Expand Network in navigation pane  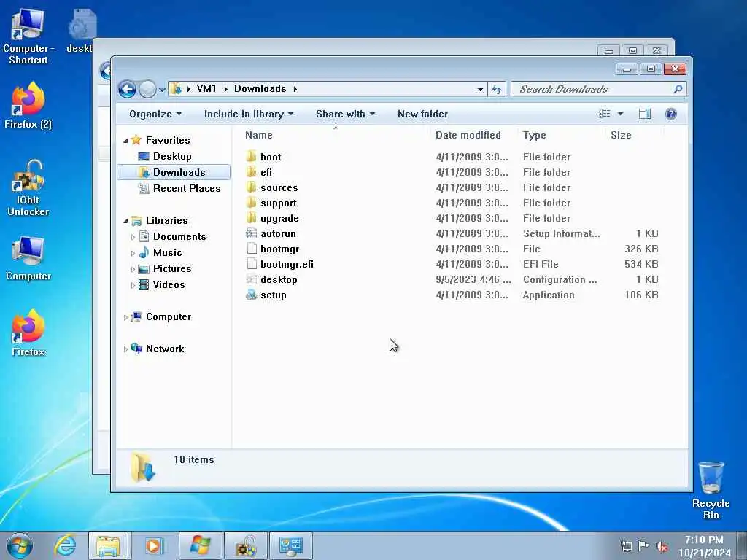(x=125, y=349)
